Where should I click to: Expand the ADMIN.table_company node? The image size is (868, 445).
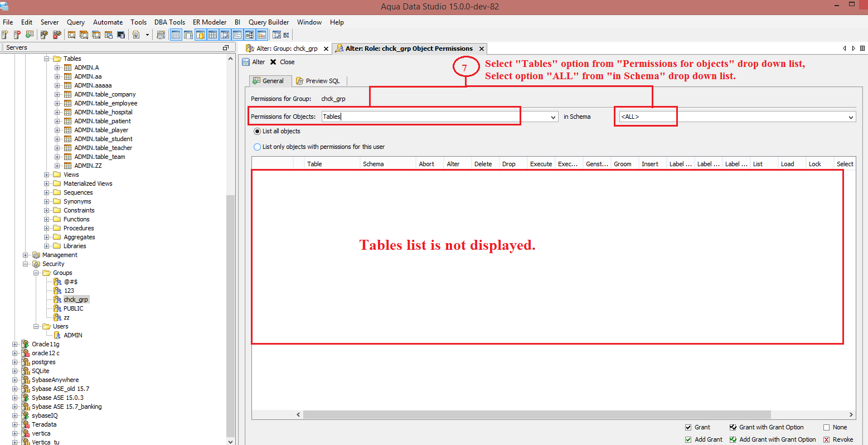[x=57, y=94]
